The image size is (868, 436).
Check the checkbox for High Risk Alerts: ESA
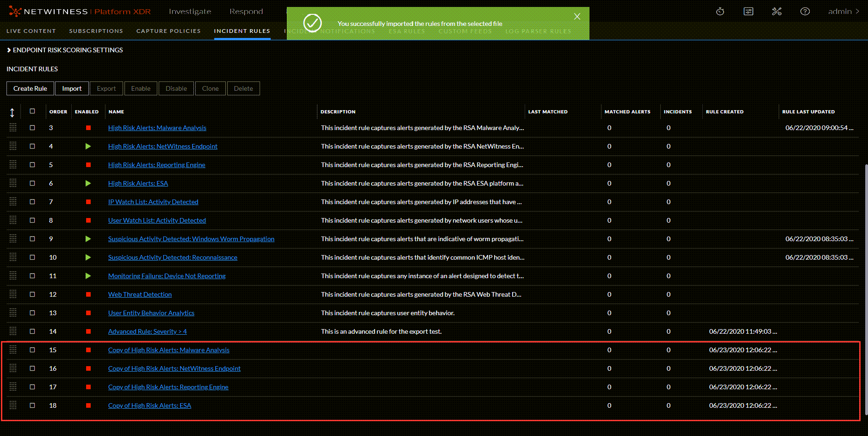pyautogui.click(x=32, y=183)
